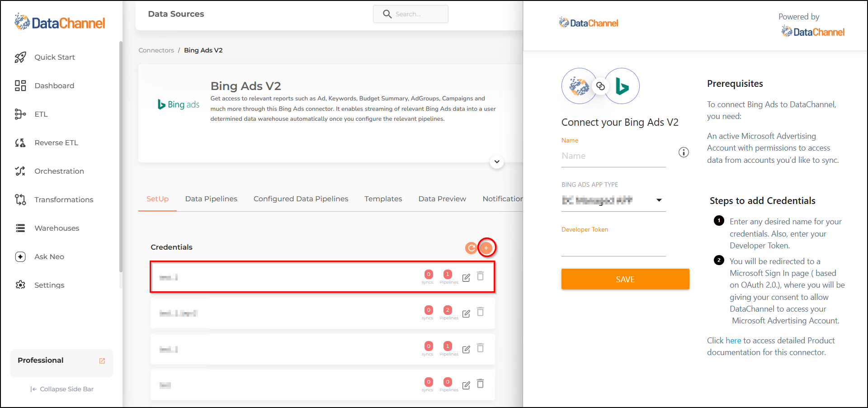Click the 2 Pipelines count badge
The width and height of the screenshot is (868, 408).
pyautogui.click(x=448, y=310)
